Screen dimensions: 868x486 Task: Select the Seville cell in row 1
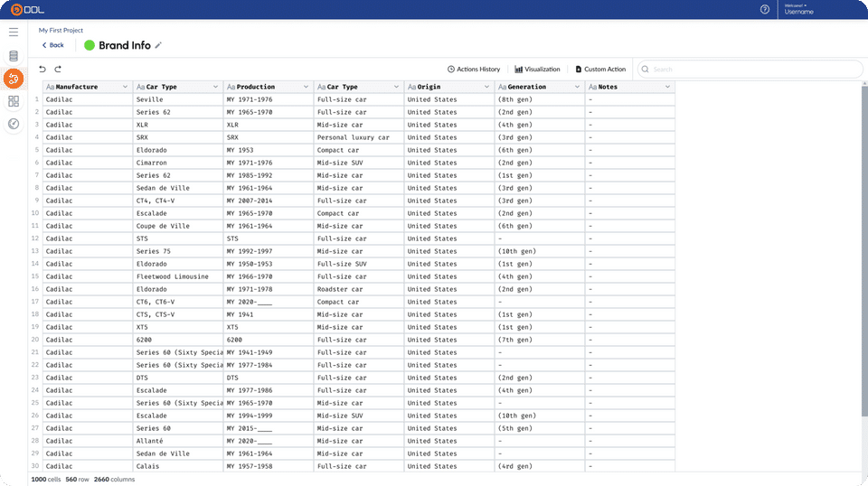178,99
